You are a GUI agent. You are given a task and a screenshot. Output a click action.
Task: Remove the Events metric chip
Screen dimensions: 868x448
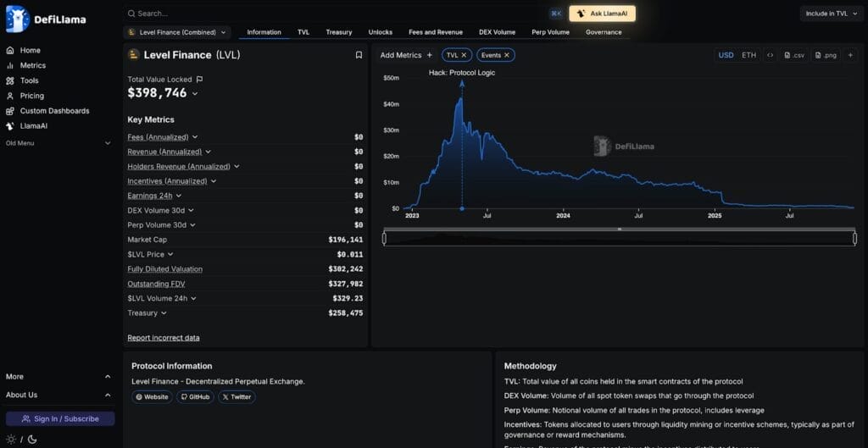(x=507, y=55)
